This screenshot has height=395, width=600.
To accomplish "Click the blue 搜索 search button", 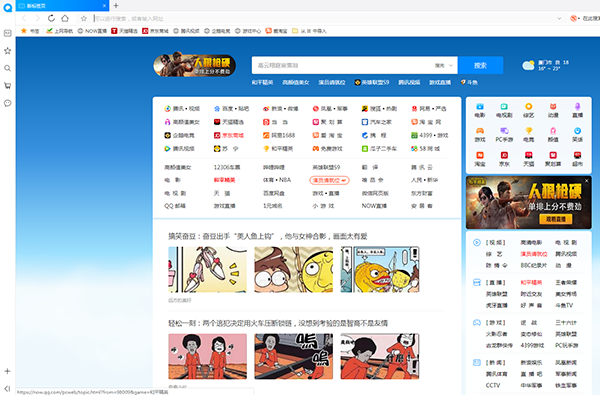I will (480, 65).
